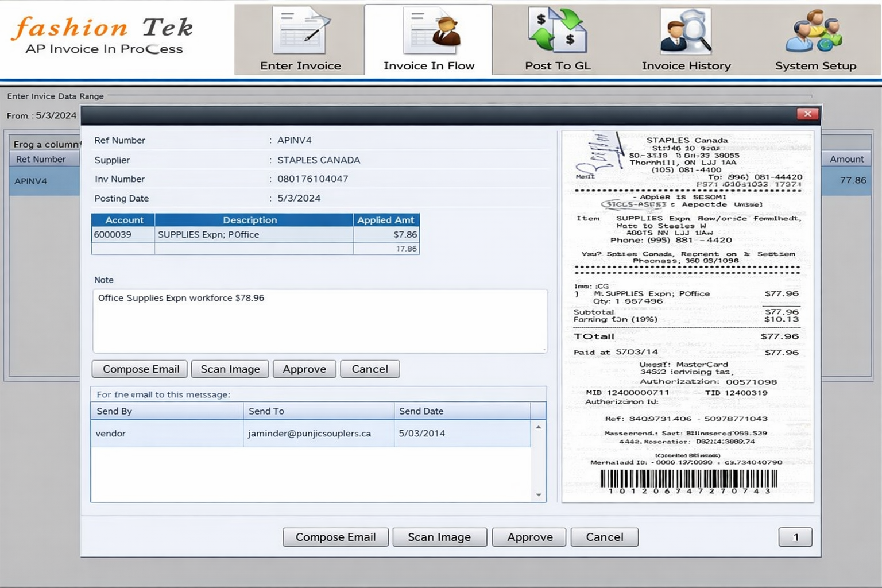882x588 pixels.
Task: Sort by the Send To column header
Action: tap(318, 411)
